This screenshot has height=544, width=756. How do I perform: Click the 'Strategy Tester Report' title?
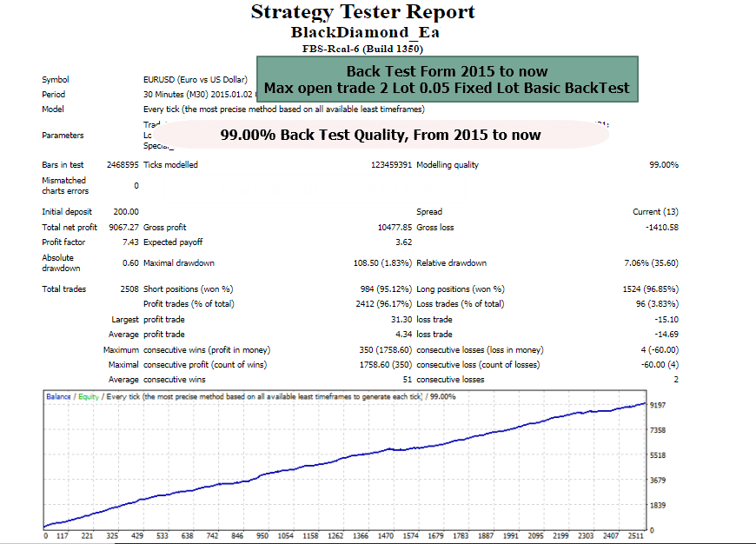point(362,12)
